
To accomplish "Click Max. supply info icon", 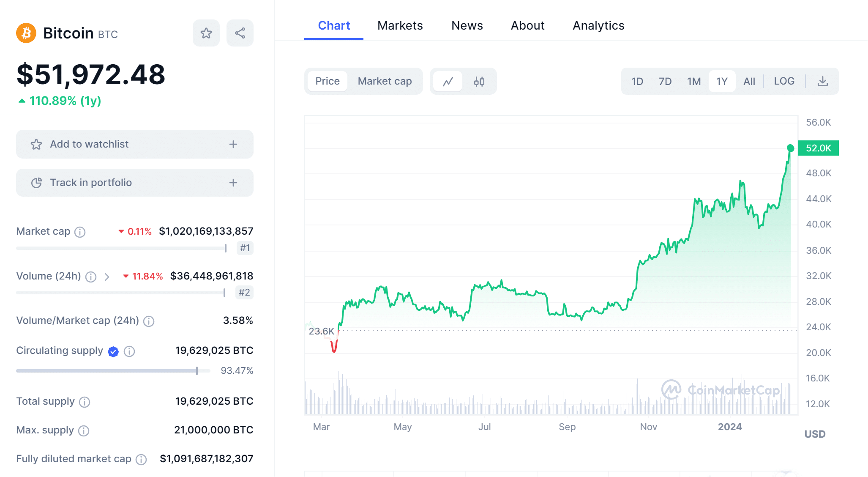I will click(84, 430).
